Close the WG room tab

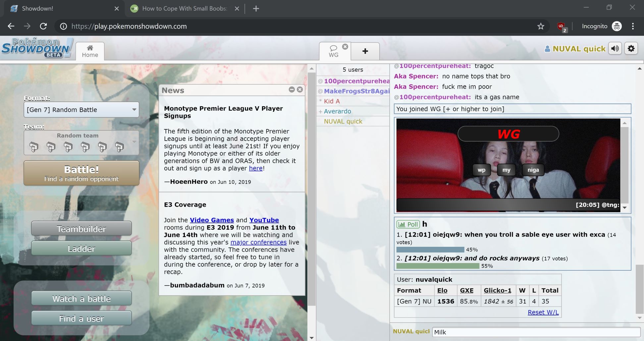[345, 47]
